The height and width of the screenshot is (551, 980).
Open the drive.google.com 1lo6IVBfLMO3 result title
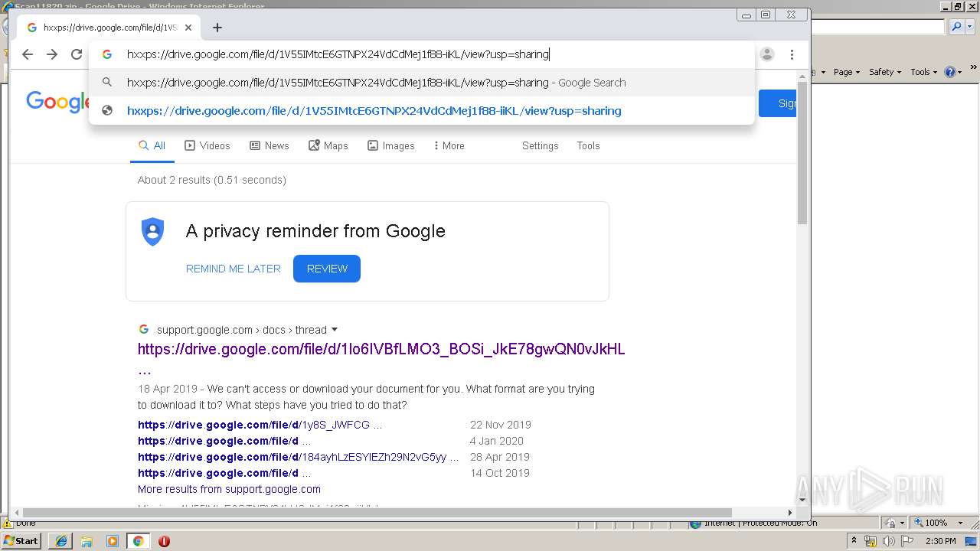pos(381,349)
